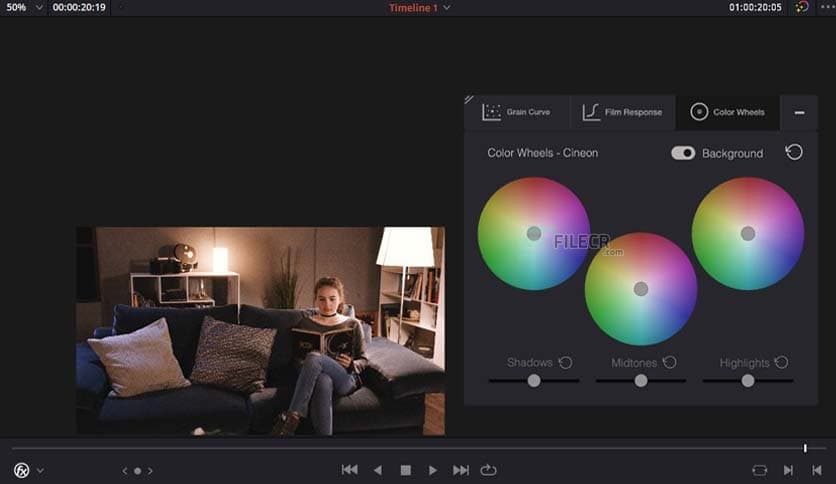Go to previous keyframe arrow
The height and width of the screenshot is (484, 836).
click(x=125, y=471)
